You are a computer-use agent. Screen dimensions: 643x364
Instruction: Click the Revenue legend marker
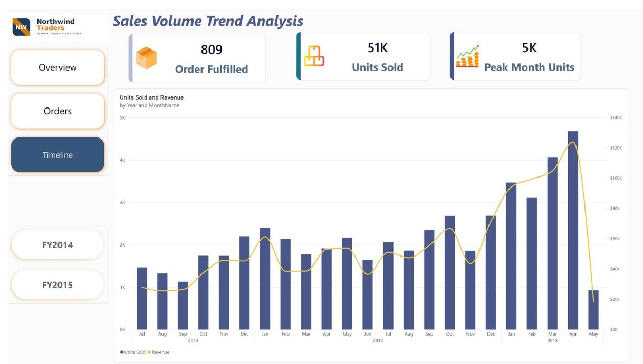pos(149,352)
